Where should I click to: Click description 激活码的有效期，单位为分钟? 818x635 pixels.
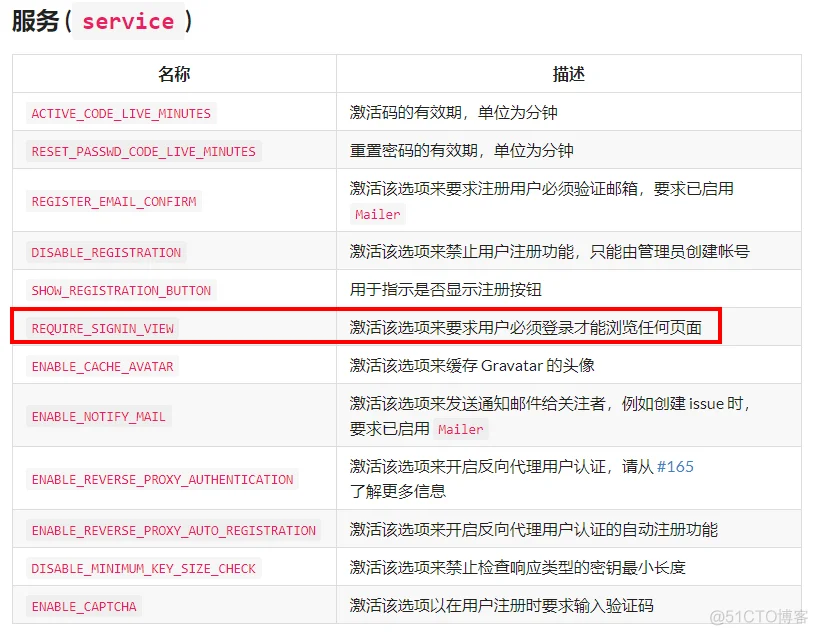point(453,112)
